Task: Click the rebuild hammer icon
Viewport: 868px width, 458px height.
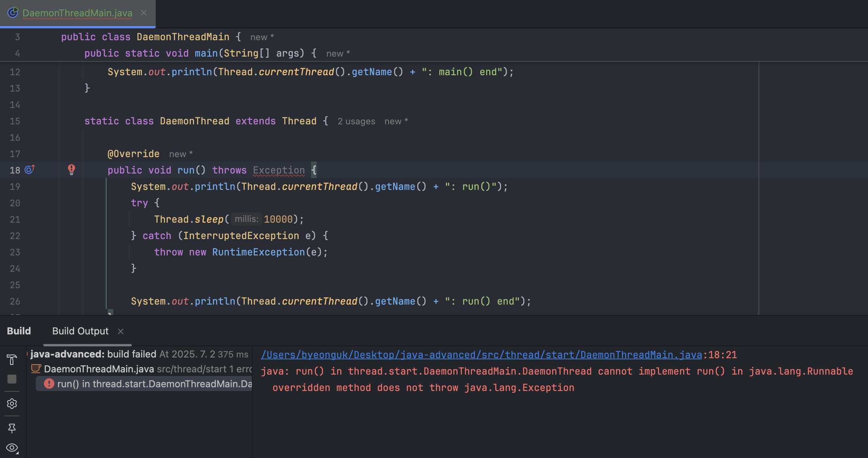Action: point(12,359)
